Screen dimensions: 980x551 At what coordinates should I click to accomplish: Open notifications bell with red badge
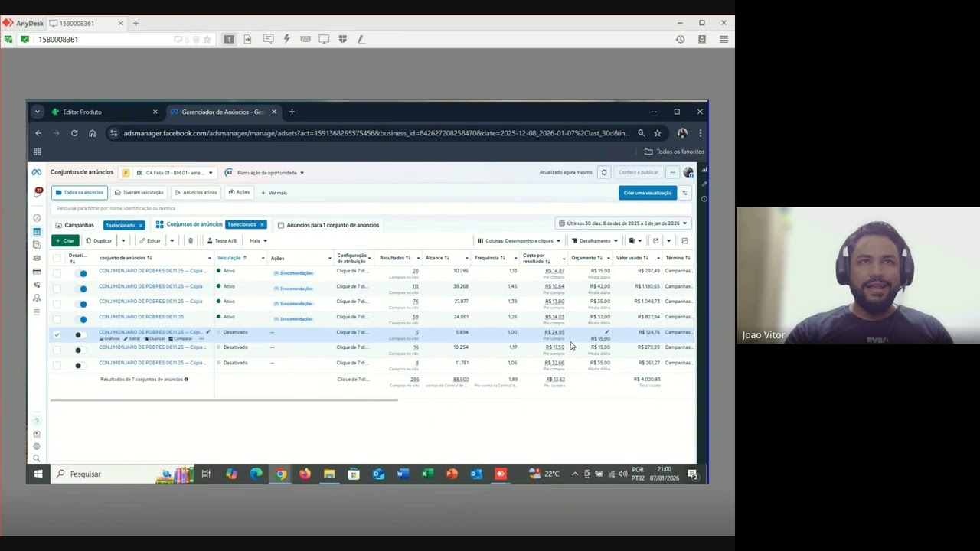[x=37, y=193]
